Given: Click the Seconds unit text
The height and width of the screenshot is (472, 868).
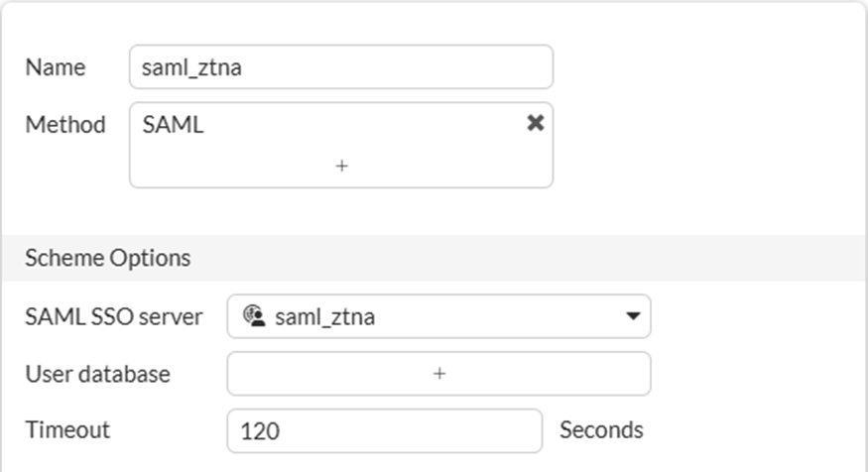Looking at the screenshot, I should [601, 430].
